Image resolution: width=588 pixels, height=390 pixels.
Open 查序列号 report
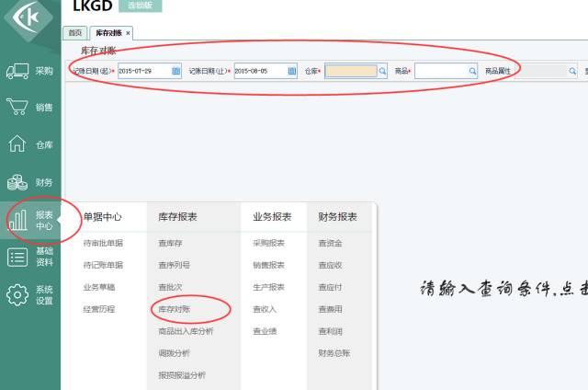point(174,265)
